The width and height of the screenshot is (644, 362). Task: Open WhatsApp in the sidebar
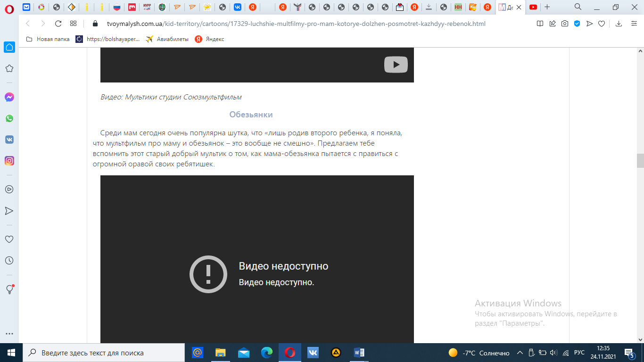point(9,118)
